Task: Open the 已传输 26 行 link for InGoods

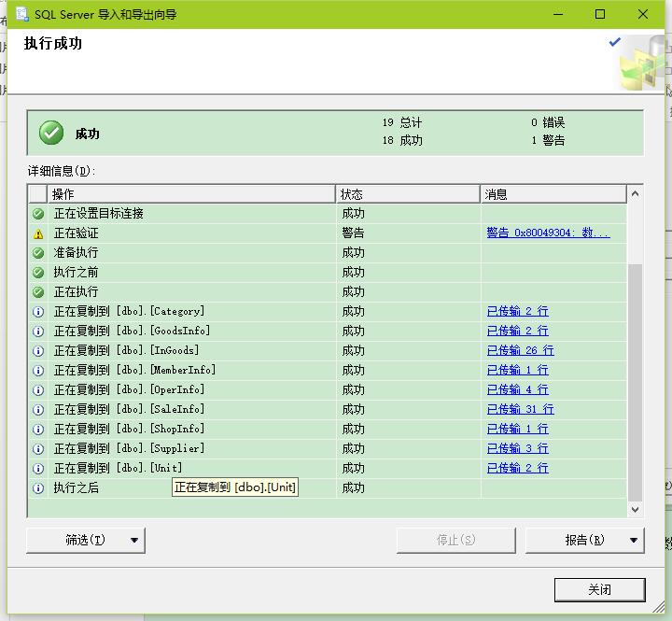Action: 520,350
